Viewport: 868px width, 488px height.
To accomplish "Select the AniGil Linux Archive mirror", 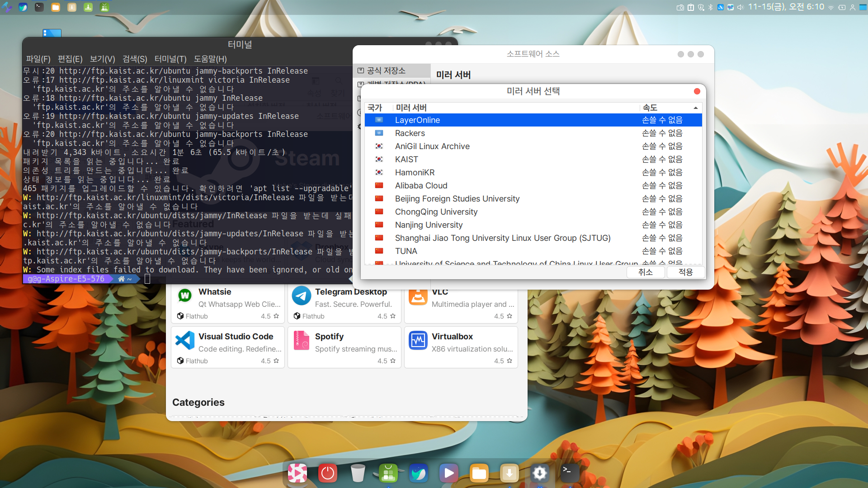I will 533,146.
